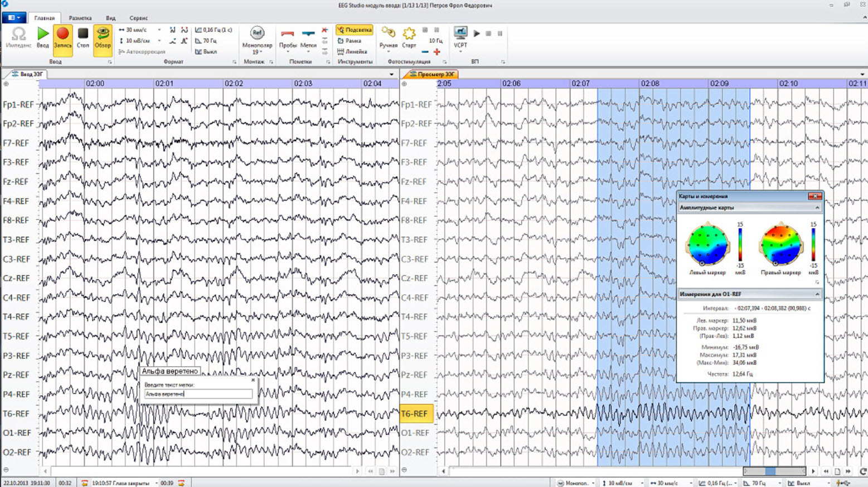Select the Линейка ruler tool
The width and height of the screenshot is (868, 487).
pos(352,51)
